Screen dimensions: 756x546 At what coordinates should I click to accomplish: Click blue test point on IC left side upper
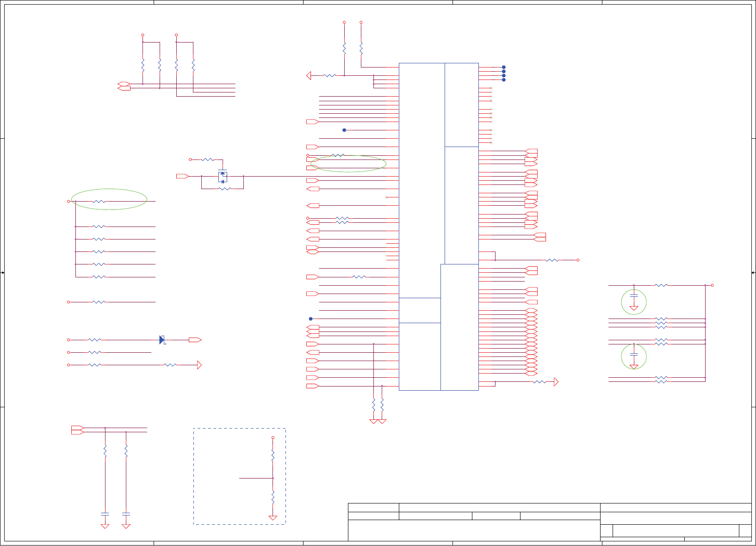pos(344,130)
